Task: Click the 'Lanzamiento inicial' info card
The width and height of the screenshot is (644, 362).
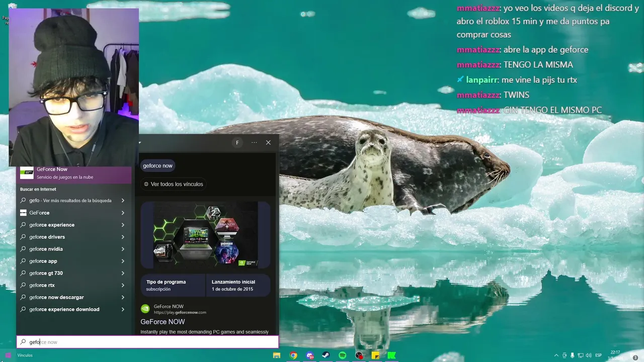Action: pos(238,285)
